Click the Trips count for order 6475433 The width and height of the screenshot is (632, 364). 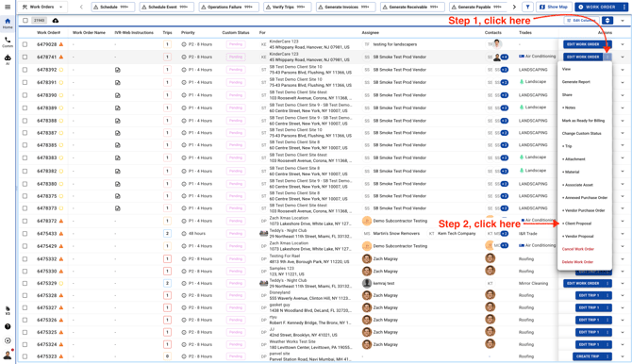(167, 234)
